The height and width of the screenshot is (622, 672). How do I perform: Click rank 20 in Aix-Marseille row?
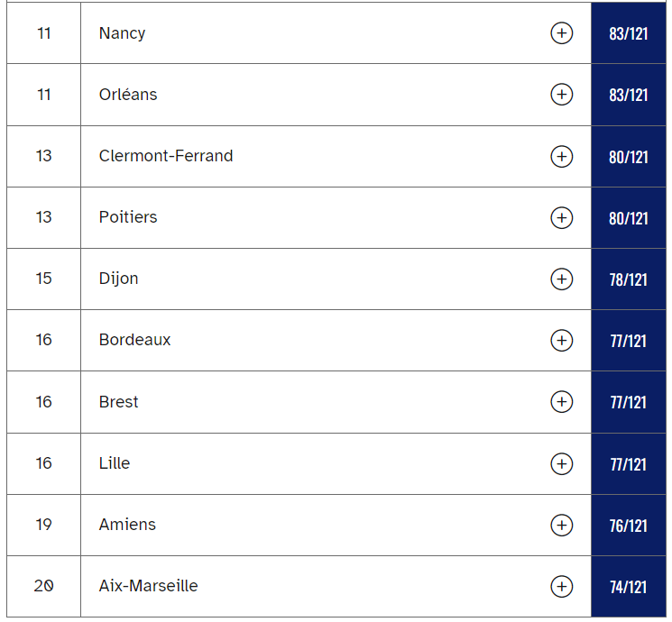click(44, 586)
